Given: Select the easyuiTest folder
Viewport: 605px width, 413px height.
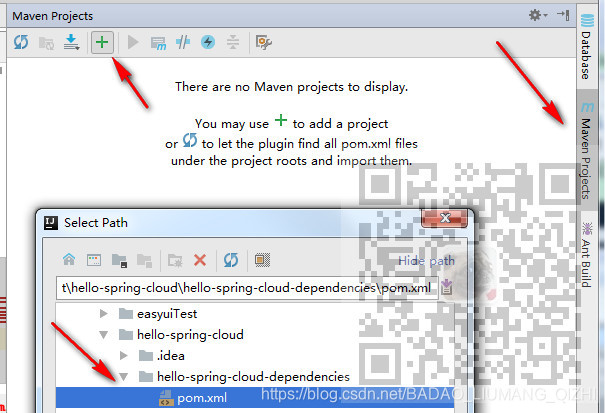Looking at the screenshot, I should tap(167, 314).
